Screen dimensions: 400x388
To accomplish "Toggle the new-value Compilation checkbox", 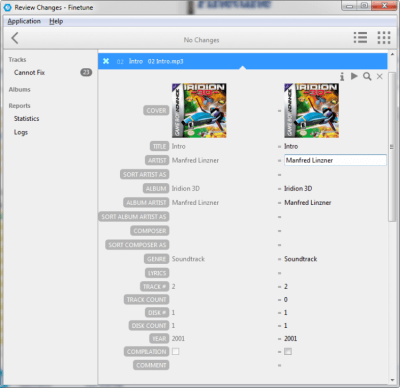I will 288,351.
